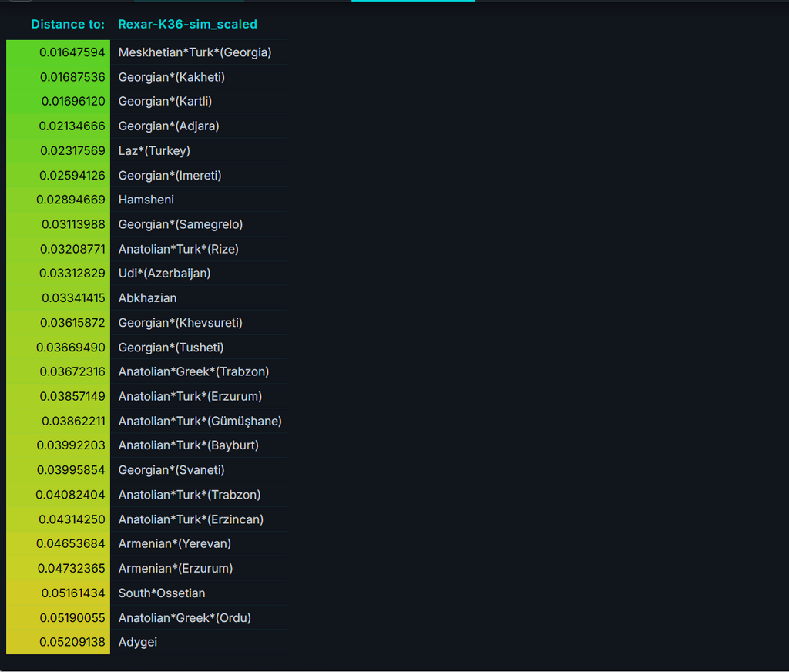Click the Anatolian*Greek*(Trabzon) entry

click(x=193, y=371)
